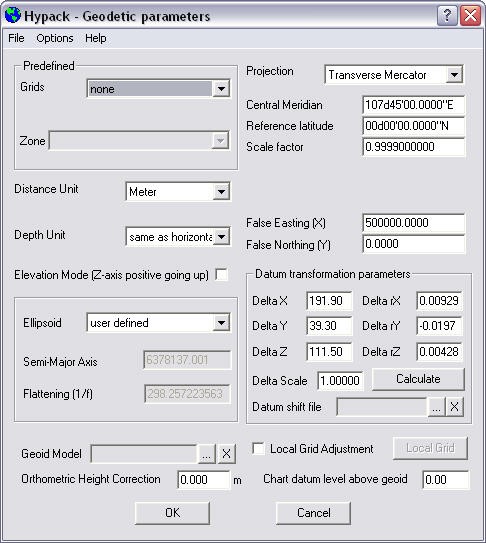Expand the Distance Unit dropdown
The height and width of the screenshot is (543, 486).
coord(221,192)
